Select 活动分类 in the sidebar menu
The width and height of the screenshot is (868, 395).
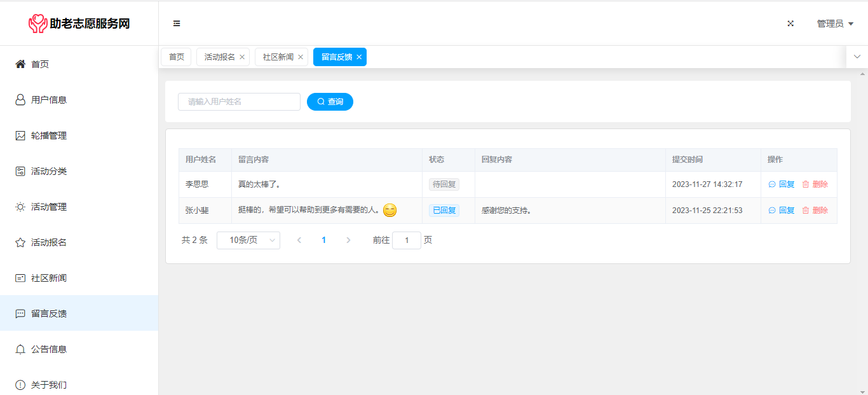coord(49,171)
